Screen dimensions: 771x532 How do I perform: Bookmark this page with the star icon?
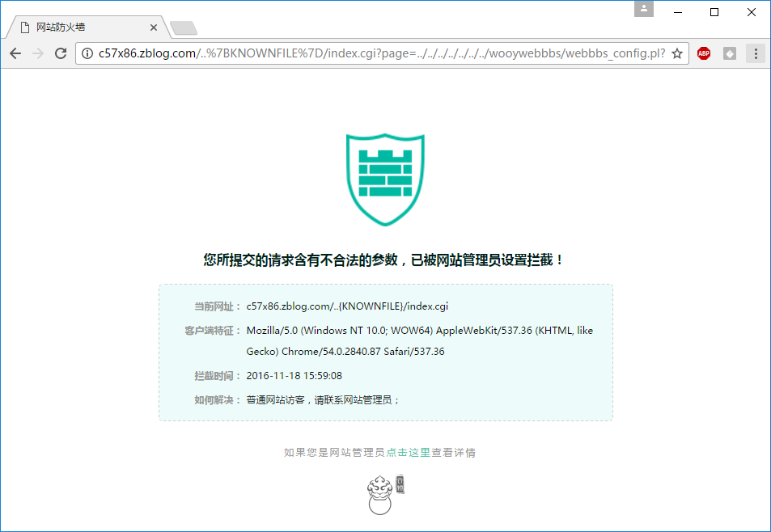677,53
